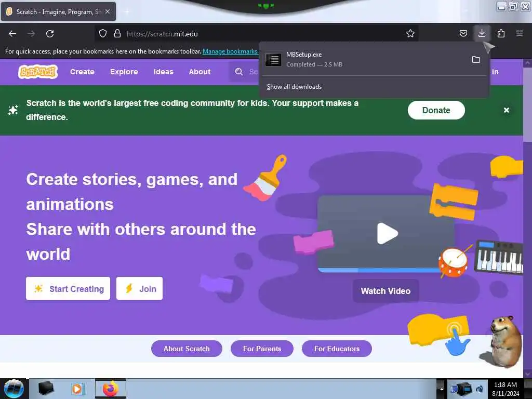This screenshot has height=399, width=532.
Task: Go back using the browser back arrow
Action: click(12, 34)
